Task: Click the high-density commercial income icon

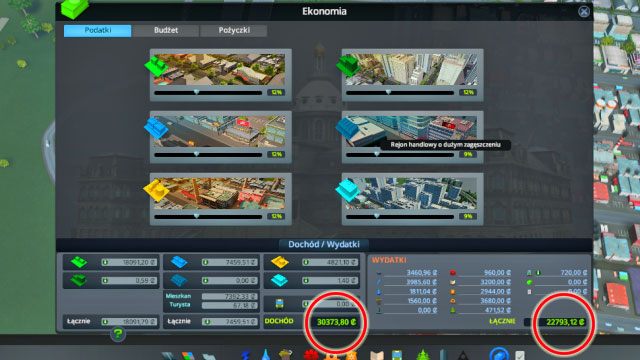Action: (179, 280)
